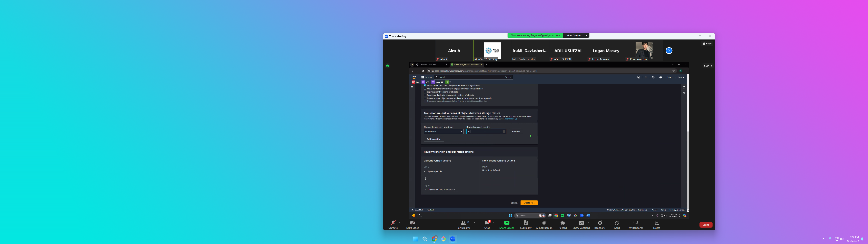Expand caption options arrow beside Show Captions
Viewport: 868px width, 244px height.
(x=589, y=223)
